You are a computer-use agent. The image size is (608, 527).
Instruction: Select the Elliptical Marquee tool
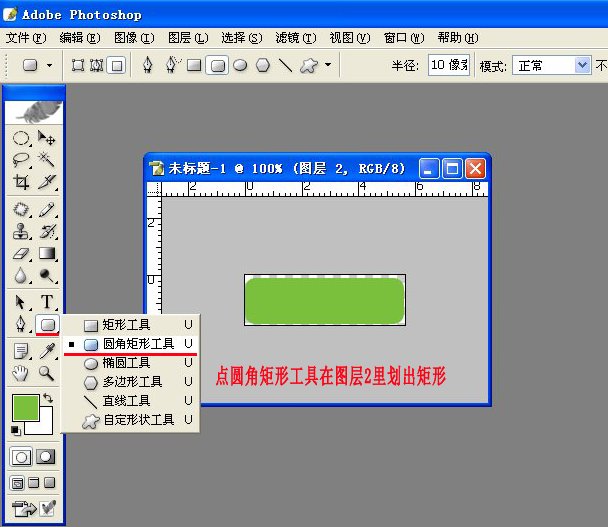pos(21,138)
